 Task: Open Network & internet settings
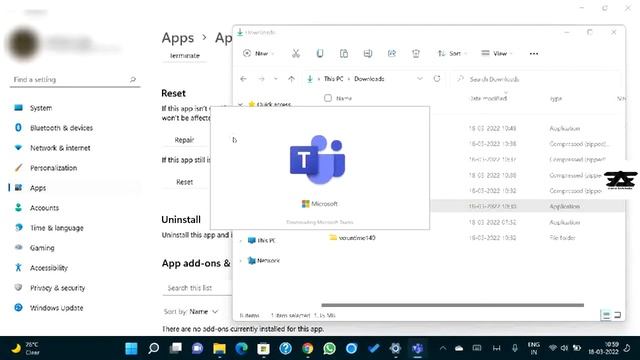click(x=74, y=148)
